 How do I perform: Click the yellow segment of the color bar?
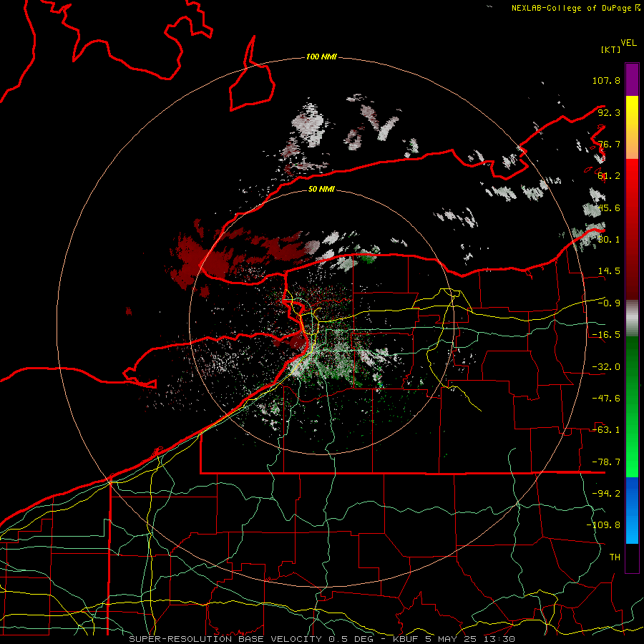(x=632, y=127)
